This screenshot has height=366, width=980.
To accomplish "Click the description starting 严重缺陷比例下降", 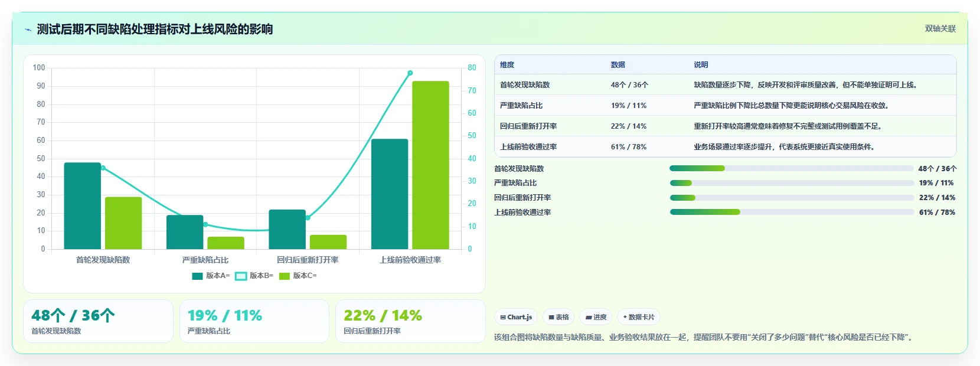I will pos(792,106).
